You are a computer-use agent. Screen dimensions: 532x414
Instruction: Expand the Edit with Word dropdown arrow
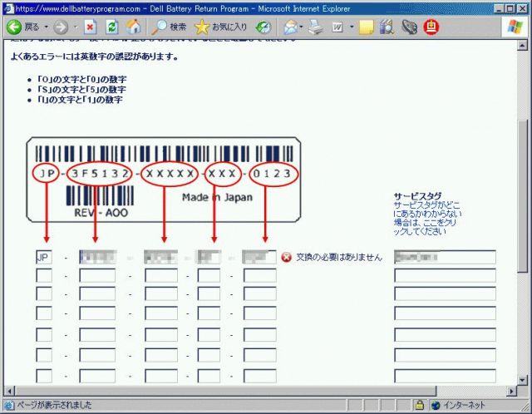pos(352,27)
